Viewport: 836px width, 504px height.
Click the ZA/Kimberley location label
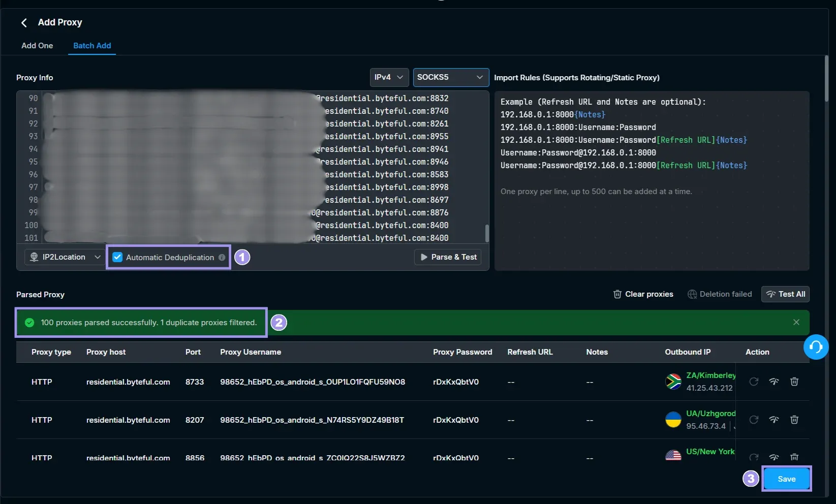(711, 375)
